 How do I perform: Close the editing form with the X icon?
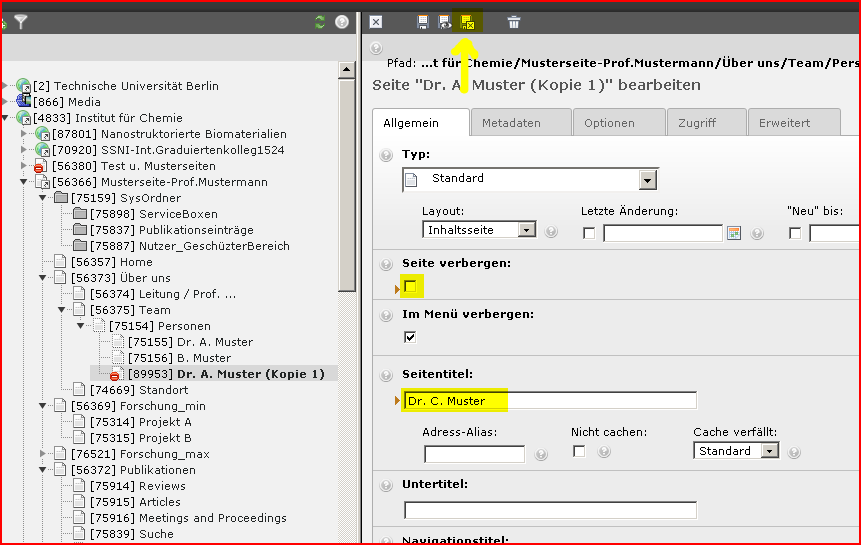click(x=376, y=22)
